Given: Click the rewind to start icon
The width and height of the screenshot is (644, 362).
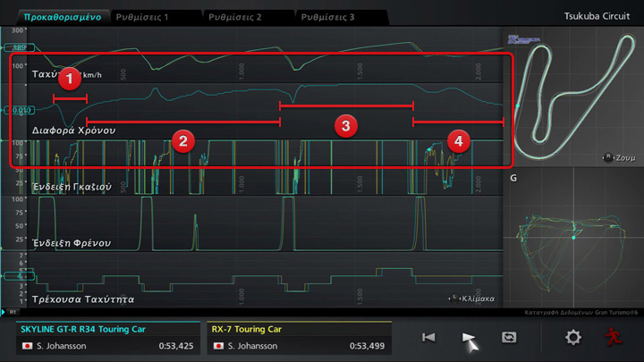Looking at the screenshot, I should pos(428,337).
